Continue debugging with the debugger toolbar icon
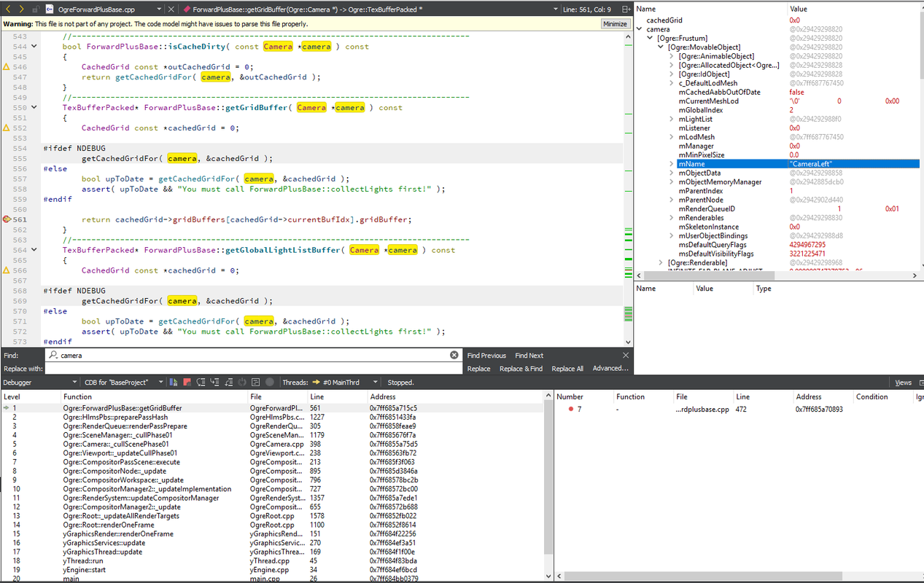The width and height of the screenshot is (924, 583). tap(174, 383)
